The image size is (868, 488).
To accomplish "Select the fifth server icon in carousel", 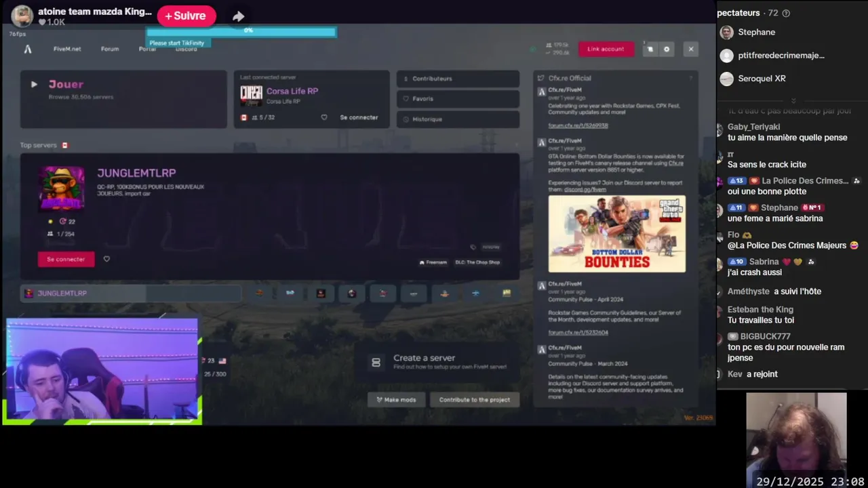I will (x=383, y=293).
